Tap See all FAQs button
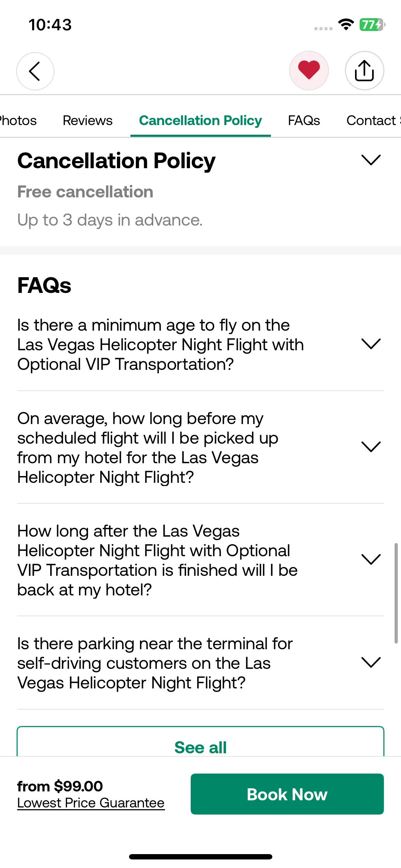 tap(200, 742)
